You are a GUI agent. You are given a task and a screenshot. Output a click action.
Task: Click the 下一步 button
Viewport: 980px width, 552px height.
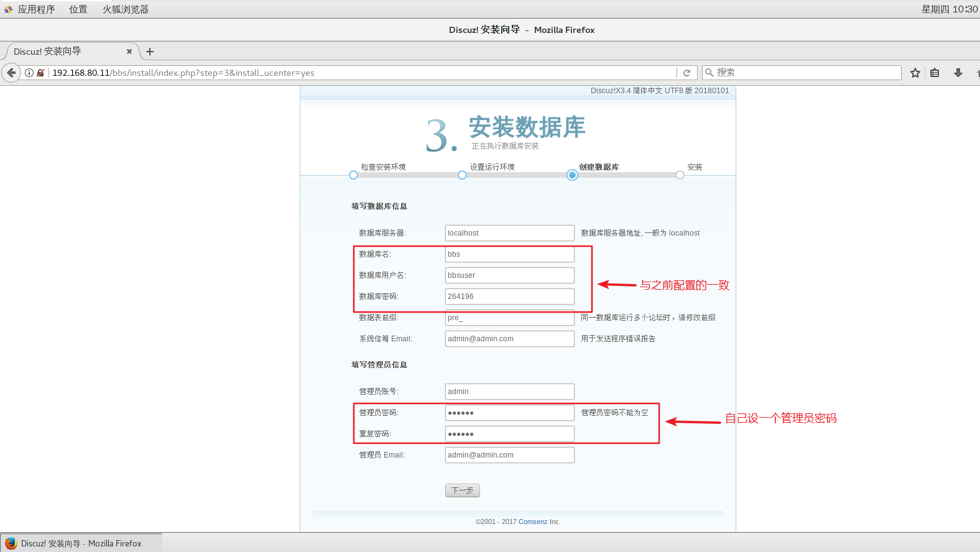click(462, 490)
